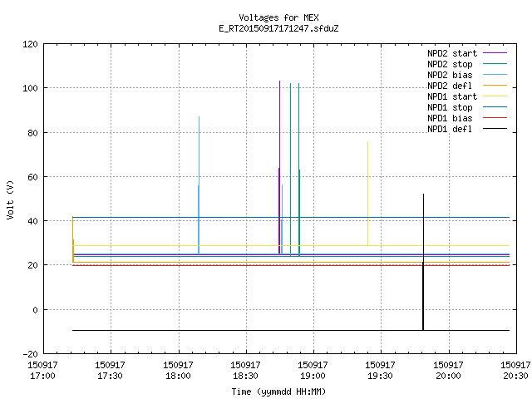Click the light blue NPD2 bias legend line

click(495, 75)
